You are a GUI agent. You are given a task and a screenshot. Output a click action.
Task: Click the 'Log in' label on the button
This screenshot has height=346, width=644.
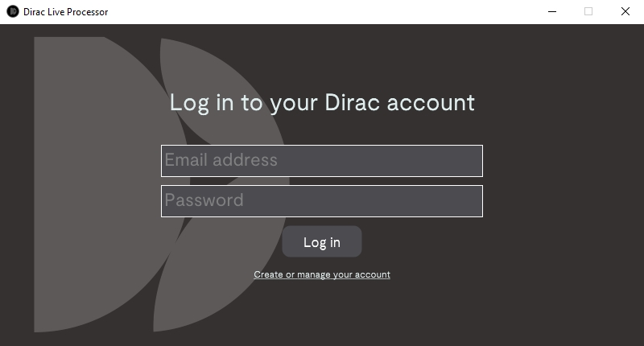pos(321,242)
